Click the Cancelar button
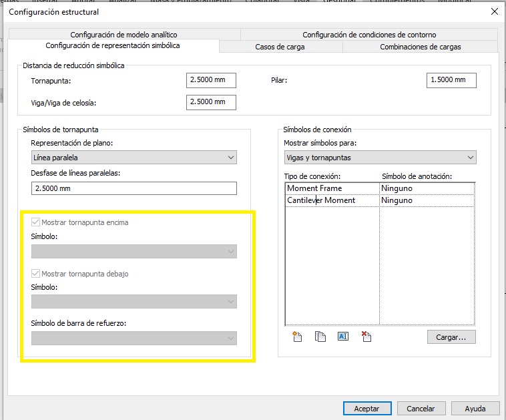 click(421, 409)
